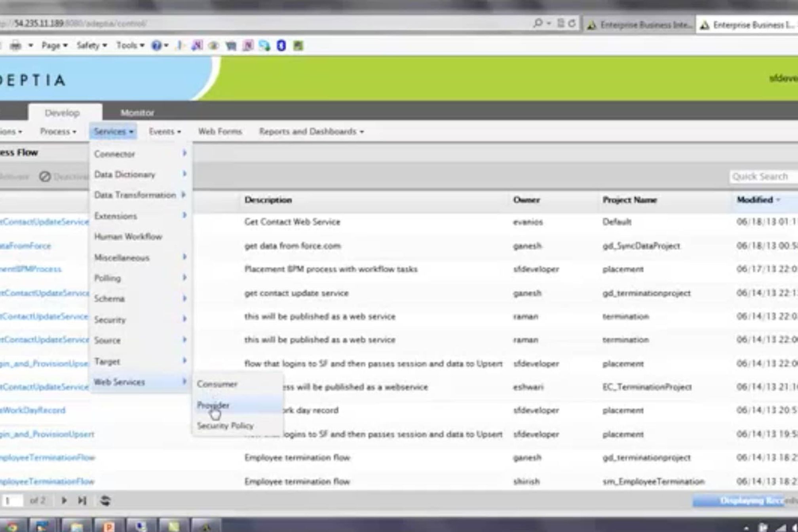Click the blue help question mark icon
Screen dimensions: 798x532
pos(156,46)
